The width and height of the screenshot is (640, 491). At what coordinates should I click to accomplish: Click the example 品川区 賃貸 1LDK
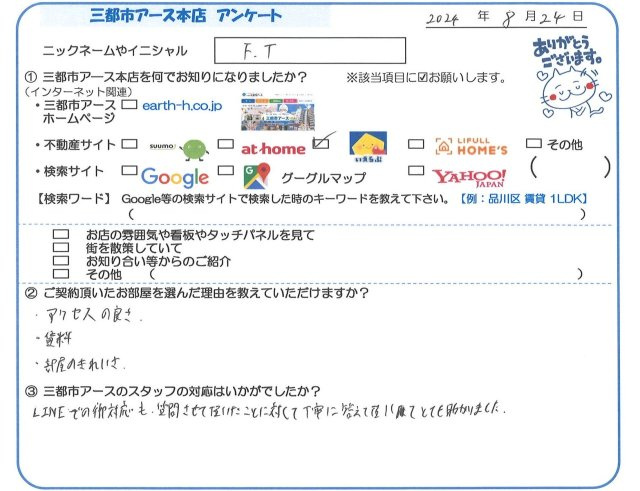point(523,199)
